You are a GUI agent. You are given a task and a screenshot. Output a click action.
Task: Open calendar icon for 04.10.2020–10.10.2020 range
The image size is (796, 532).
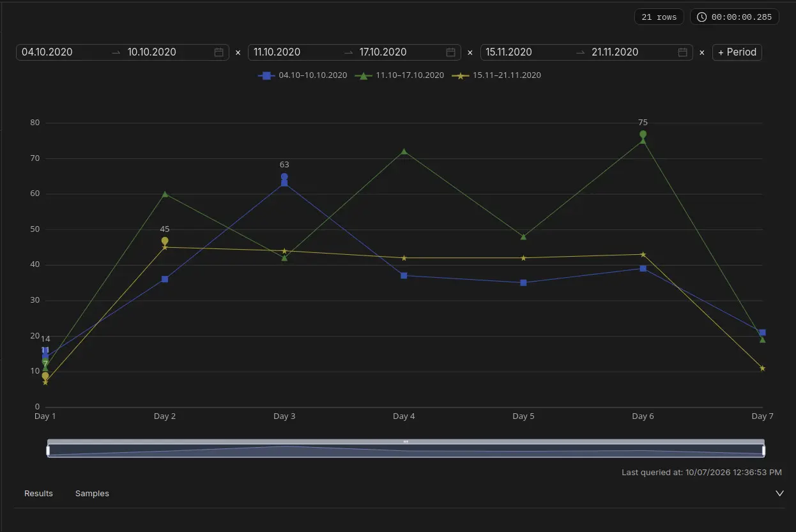coord(218,52)
